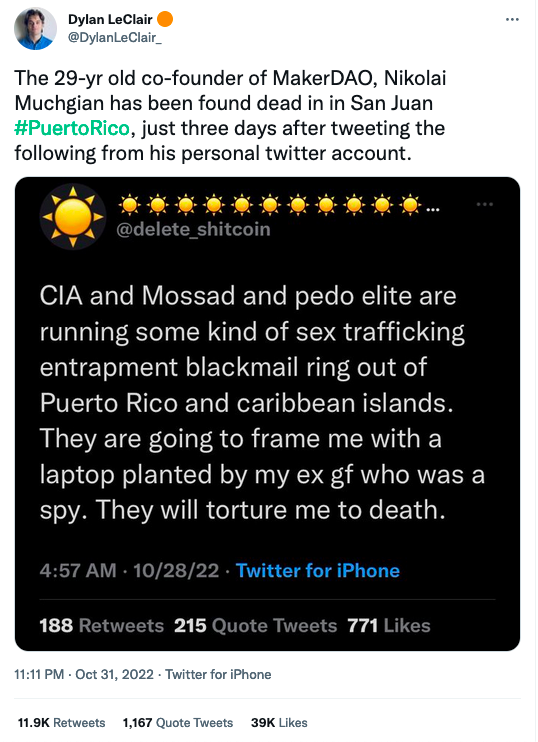The image size is (538, 742).
Task: Open the three-dot menu on quoted tweet
Action: (485, 204)
